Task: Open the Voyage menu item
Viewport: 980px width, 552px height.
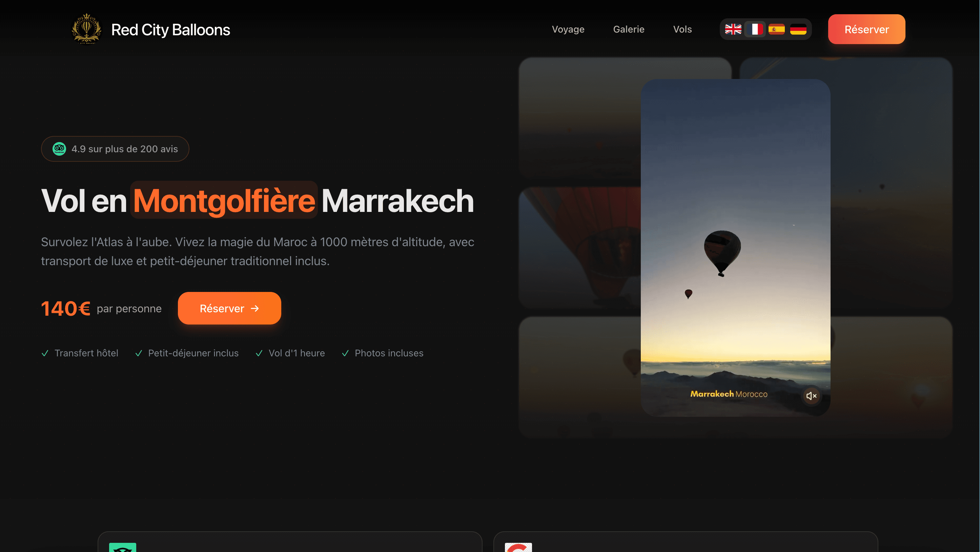Action: [568, 29]
